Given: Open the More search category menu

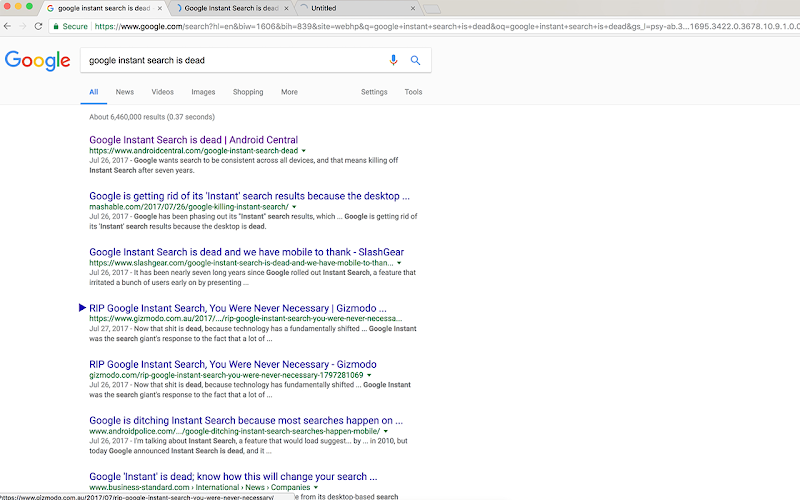Looking at the screenshot, I should coord(289,92).
